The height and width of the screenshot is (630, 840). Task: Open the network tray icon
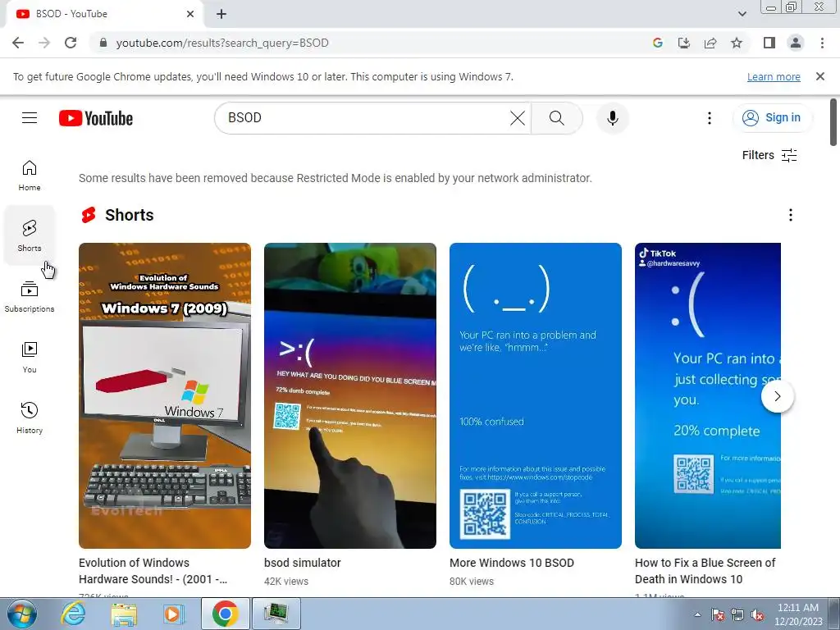(737, 614)
